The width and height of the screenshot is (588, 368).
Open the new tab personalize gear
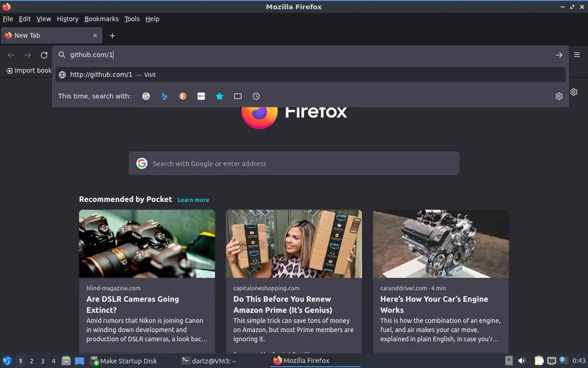574,92
